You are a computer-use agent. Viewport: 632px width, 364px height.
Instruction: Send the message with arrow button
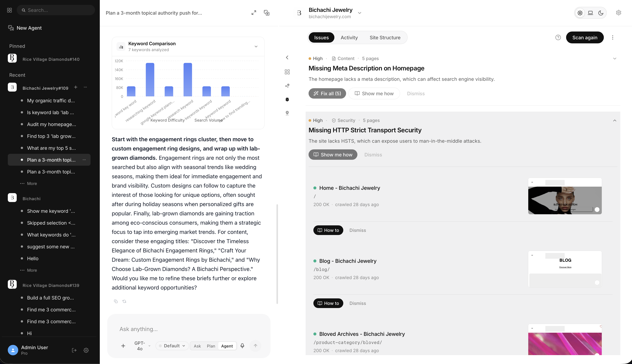(x=255, y=346)
